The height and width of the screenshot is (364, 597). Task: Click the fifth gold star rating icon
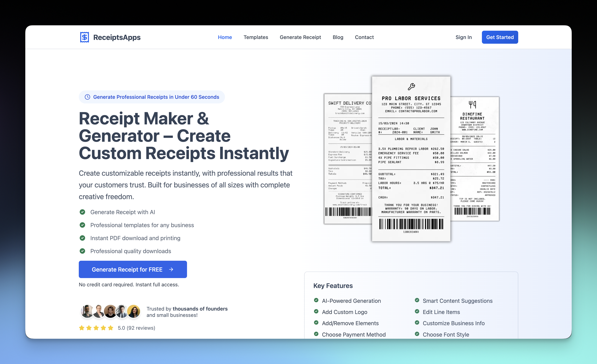111,328
